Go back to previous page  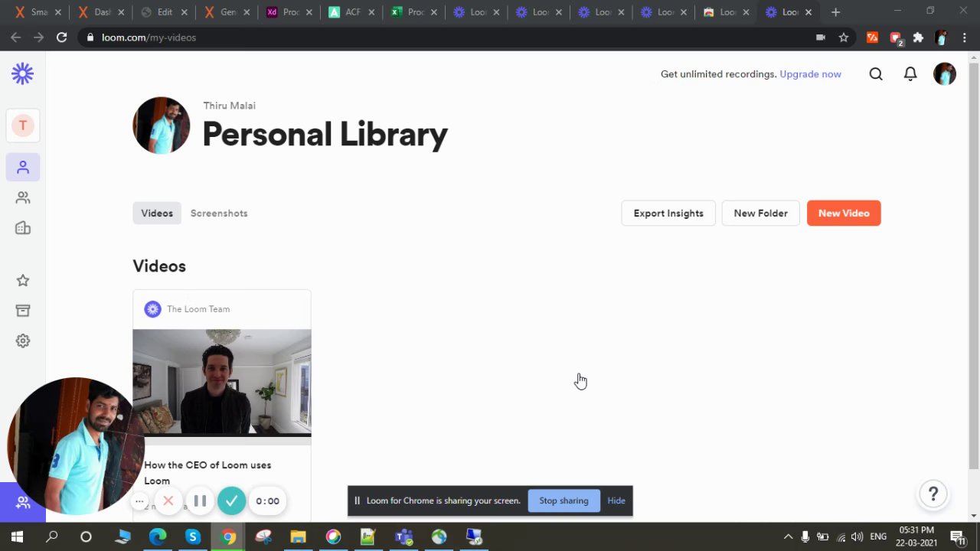[x=16, y=37]
